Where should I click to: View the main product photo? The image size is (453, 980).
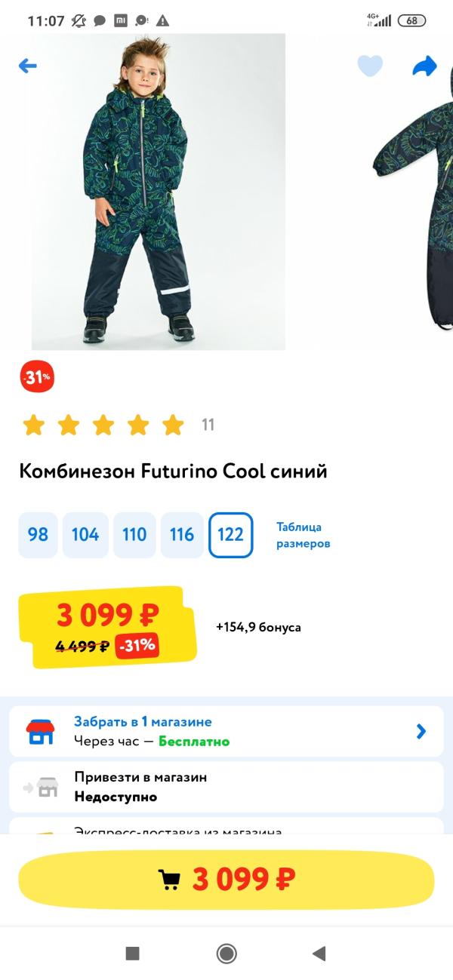159,192
